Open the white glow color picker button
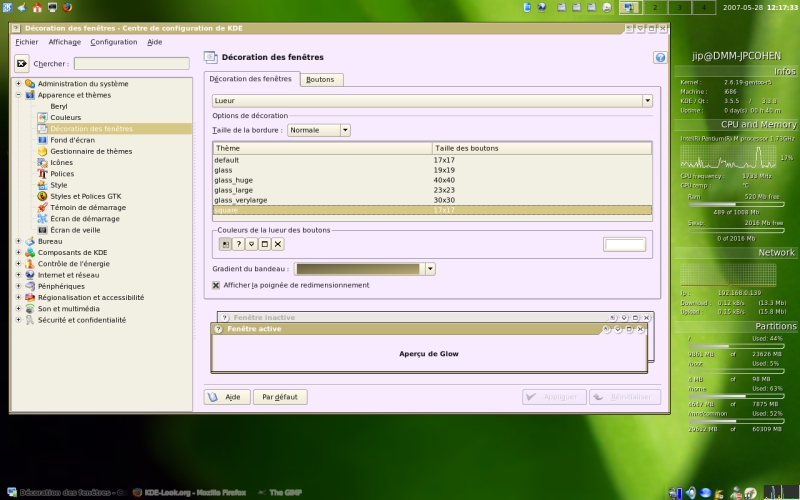Viewport: 800px width, 500px height. (x=624, y=244)
